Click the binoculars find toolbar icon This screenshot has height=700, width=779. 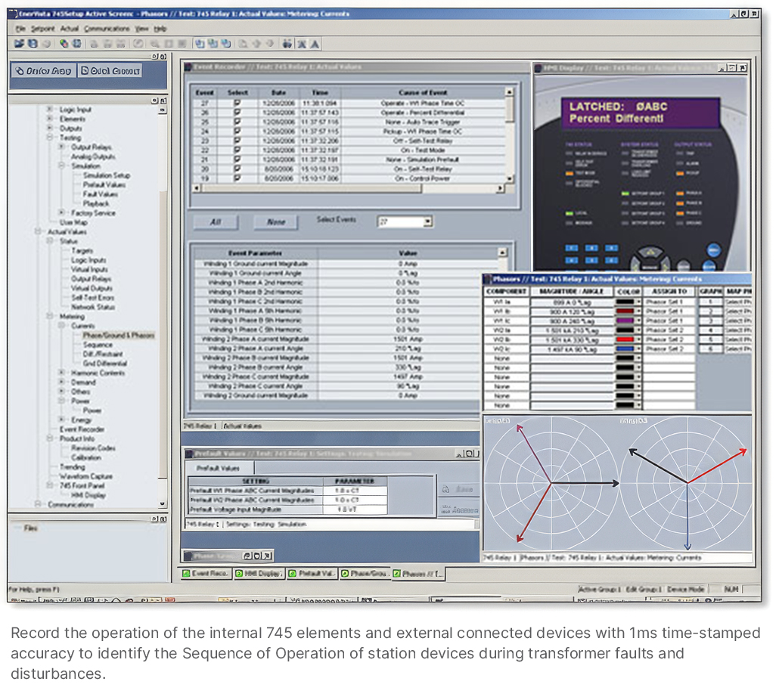tap(287, 44)
